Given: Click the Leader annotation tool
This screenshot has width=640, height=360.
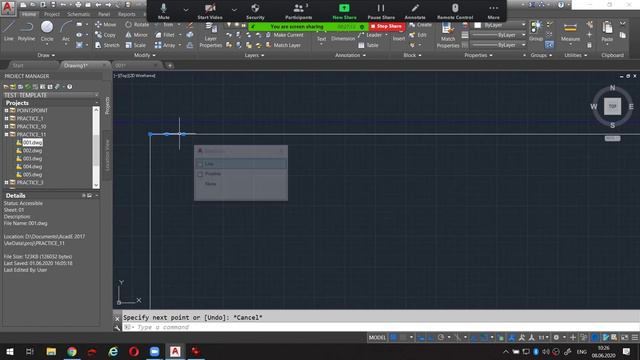Looking at the screenshot, I should coord(371,35).
